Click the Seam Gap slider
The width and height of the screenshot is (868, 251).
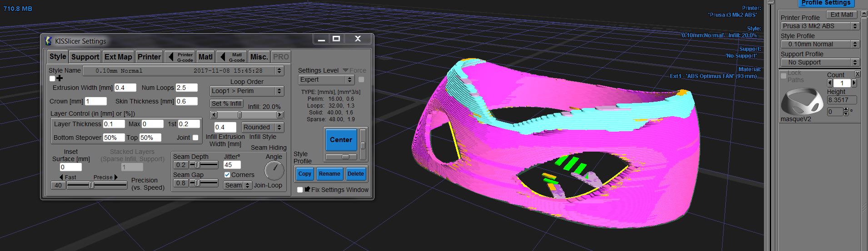(x=203, y=183)
